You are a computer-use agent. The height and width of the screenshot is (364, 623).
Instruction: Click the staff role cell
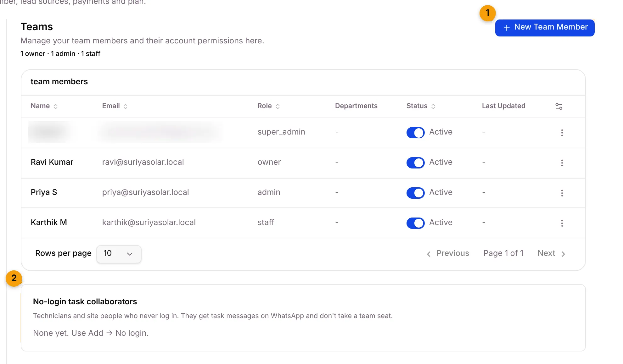266,223
